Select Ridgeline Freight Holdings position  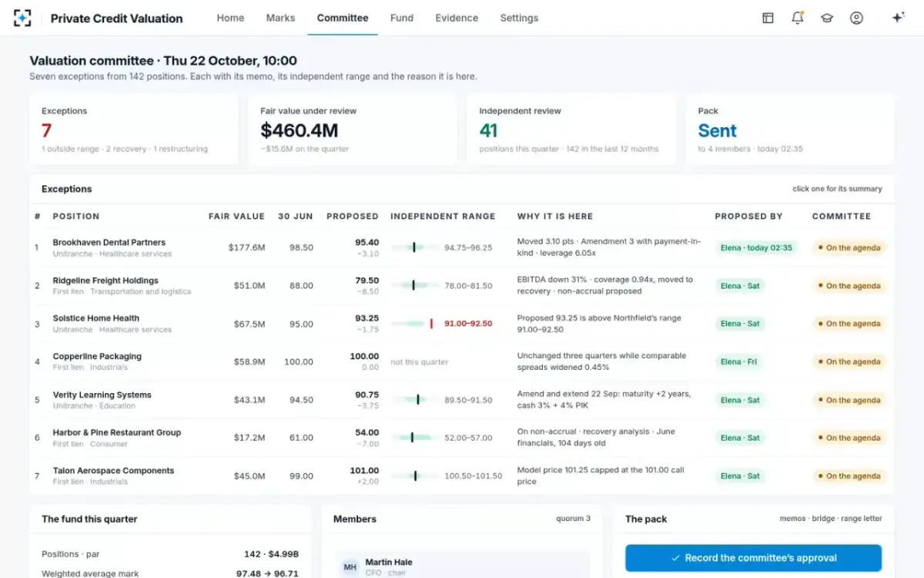click(x=105, y=281)
